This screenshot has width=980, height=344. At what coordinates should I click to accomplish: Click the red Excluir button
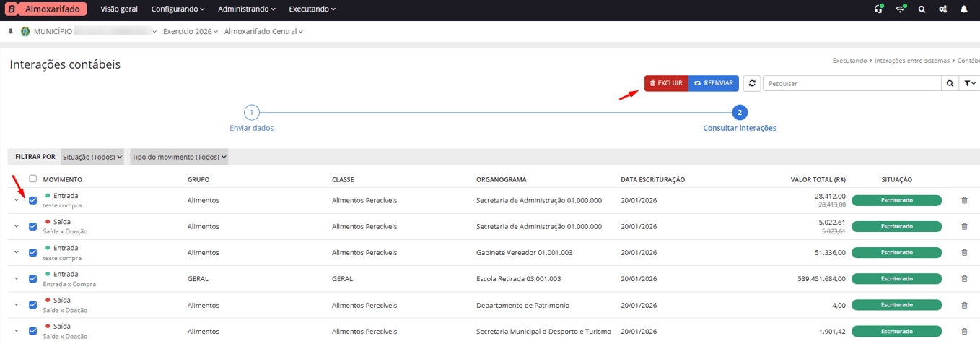pos(666,84)
